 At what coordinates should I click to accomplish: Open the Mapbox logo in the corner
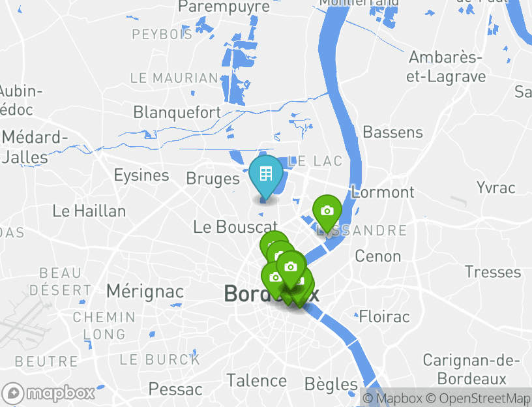pyautogui.click(x=48, y=393)
